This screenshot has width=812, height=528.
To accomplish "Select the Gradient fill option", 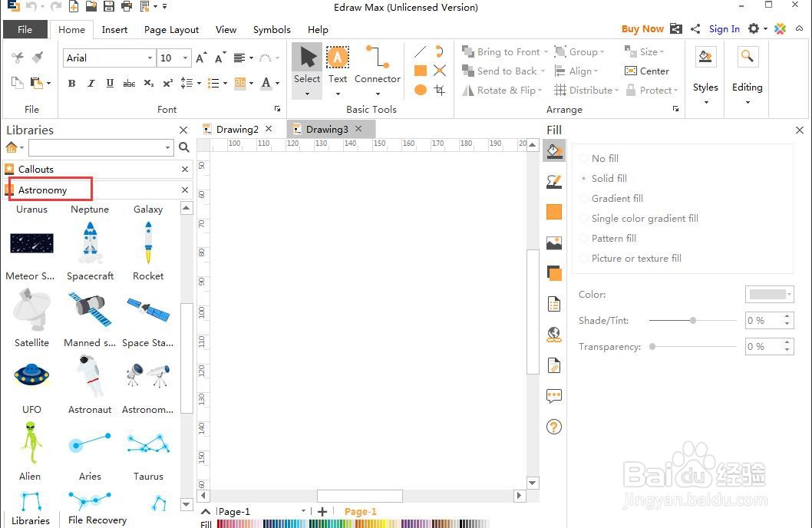I will (612, 199).
